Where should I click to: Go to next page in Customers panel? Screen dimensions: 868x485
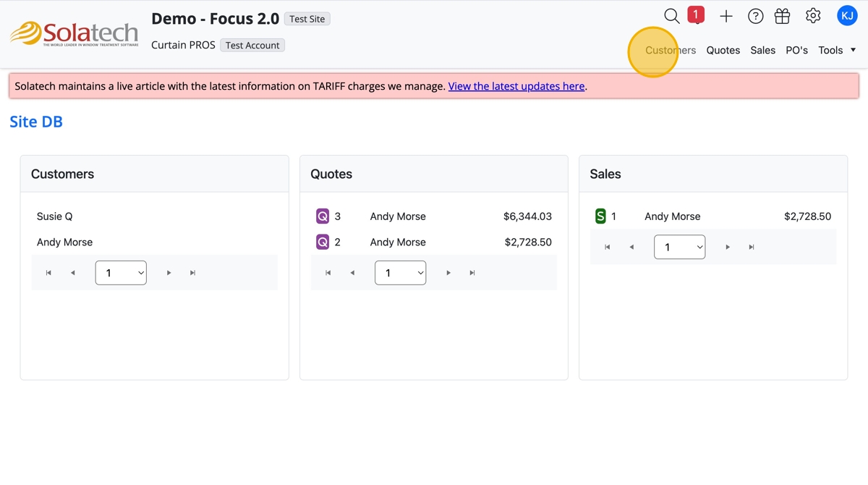pos(169,273)
